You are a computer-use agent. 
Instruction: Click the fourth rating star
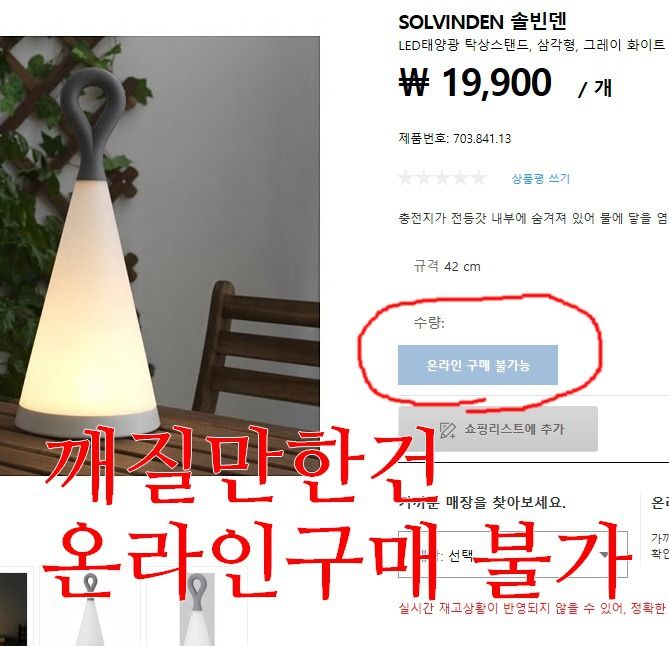[460, 178]
